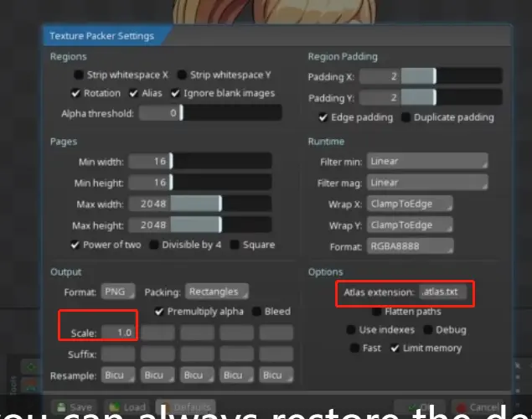The width and height of the screenshot is (532, 419).
Task: Open the Filter mag dropdown
Action: click(427, 183)
